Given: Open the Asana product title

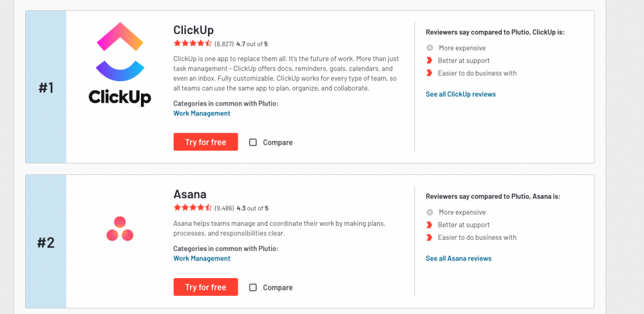Looking at the screenshot, I should pyautogui.click(x=190, y=194).
